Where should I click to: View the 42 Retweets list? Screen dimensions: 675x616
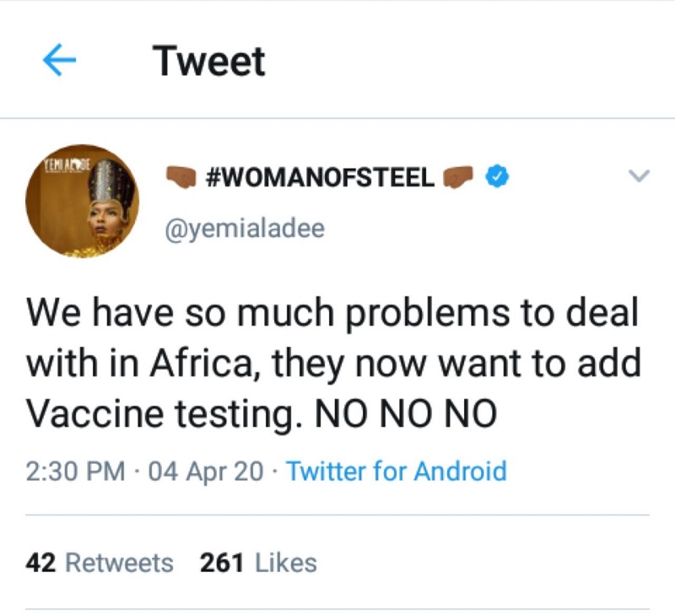pos(100,563)
